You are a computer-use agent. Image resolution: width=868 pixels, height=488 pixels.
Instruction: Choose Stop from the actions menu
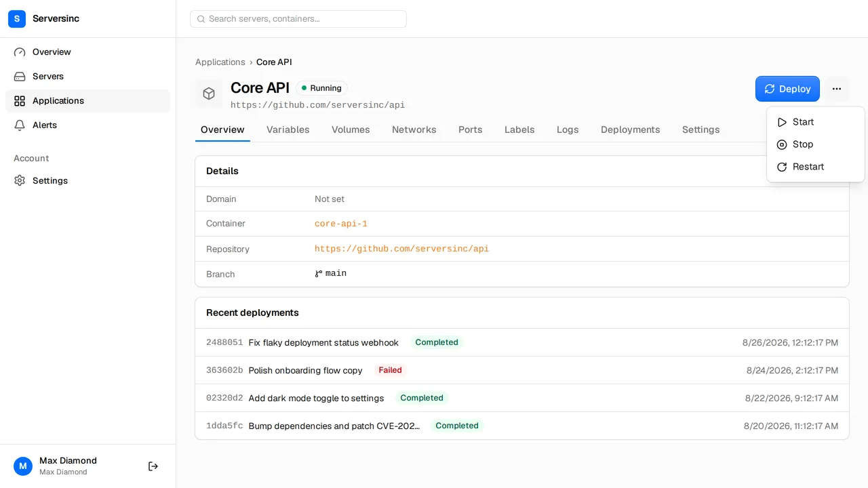[x=815, y=144]
